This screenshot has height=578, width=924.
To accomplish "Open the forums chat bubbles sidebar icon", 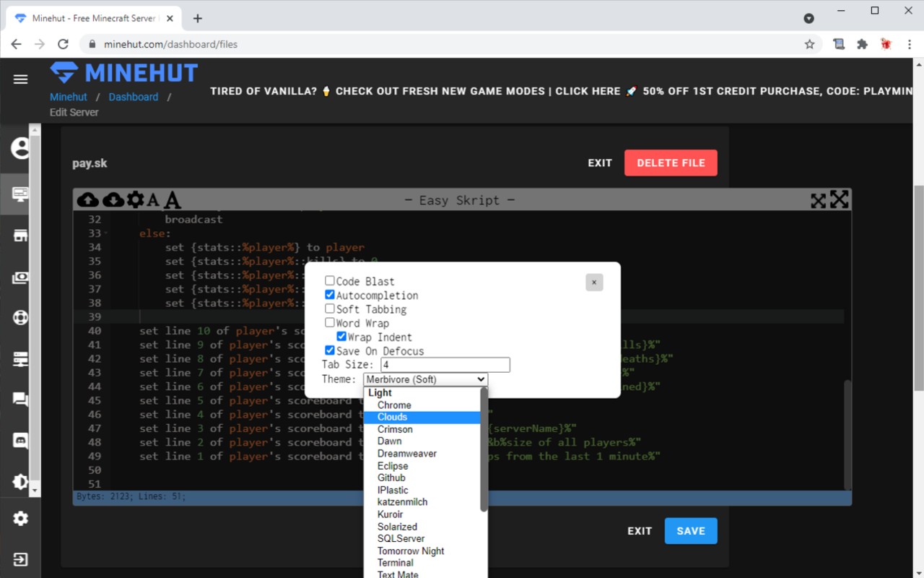I will pos(20,400).
